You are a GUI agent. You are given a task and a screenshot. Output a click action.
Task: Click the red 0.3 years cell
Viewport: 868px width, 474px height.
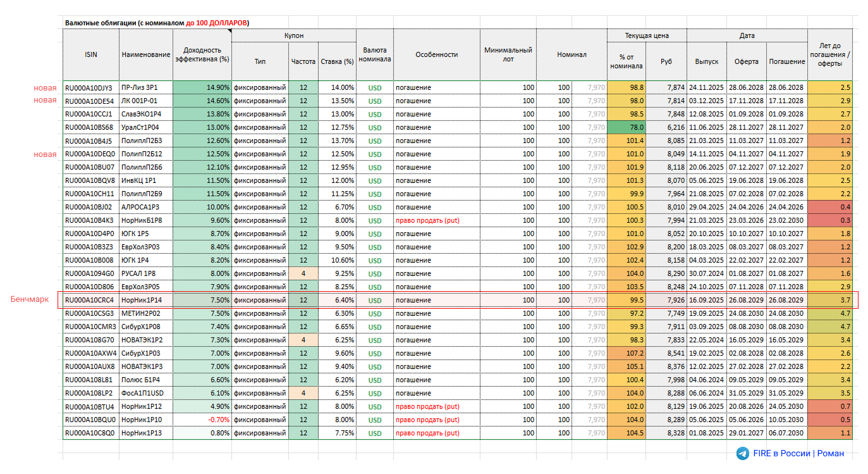tap(829, 220)
